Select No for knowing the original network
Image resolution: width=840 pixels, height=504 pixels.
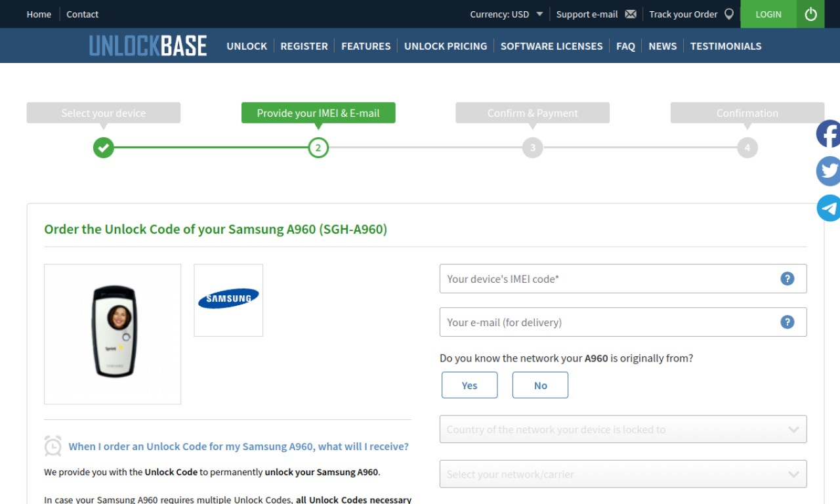coord(540,385)
